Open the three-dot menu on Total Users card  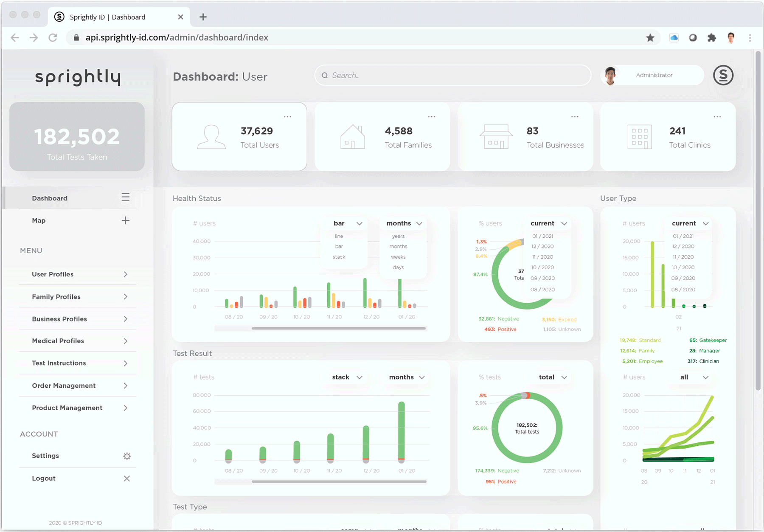tap(287, 117)
